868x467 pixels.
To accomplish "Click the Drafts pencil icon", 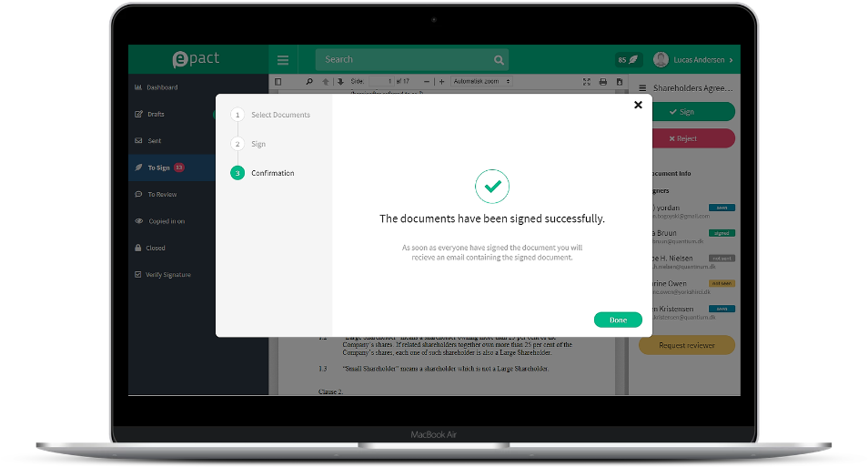I will [138, 114].
